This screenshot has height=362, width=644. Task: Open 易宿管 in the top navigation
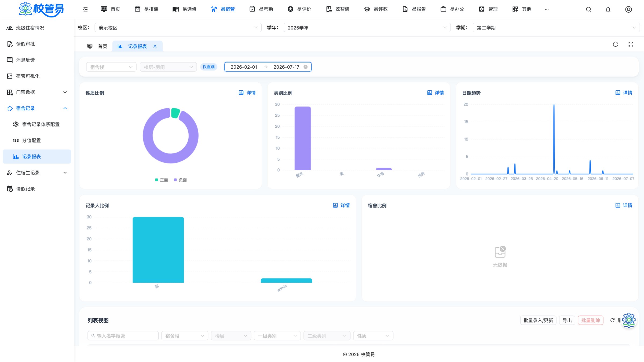click(x=223, y=9)
